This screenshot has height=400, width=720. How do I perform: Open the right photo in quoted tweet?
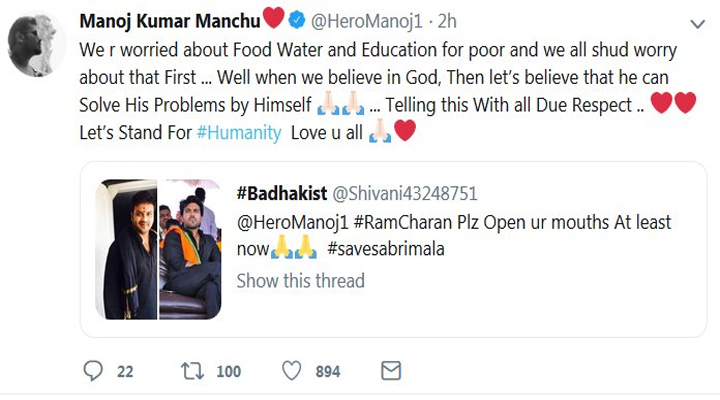click(190, 249)
